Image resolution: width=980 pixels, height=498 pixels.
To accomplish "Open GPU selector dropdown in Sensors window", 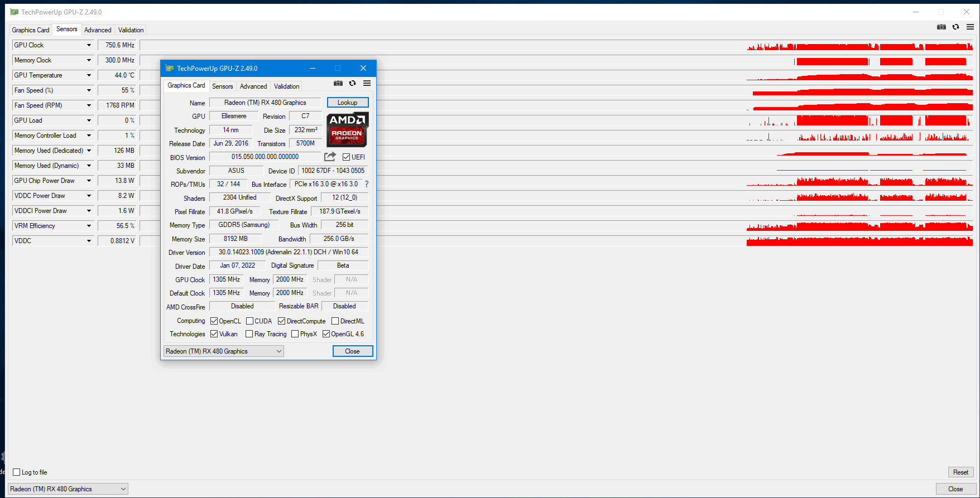I will 68,489.
